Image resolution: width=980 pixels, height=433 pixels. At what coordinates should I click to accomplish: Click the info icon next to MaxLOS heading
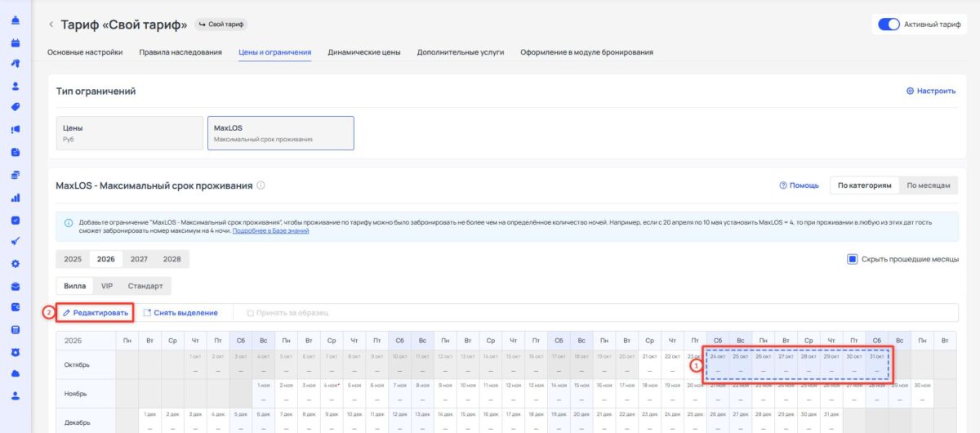(261, 185)
